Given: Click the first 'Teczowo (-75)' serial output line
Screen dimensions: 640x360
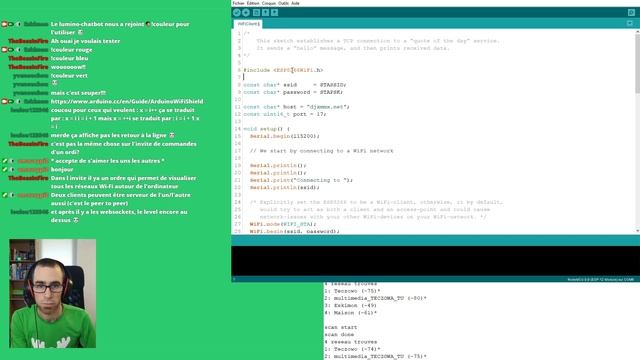Looking at the screenshot, I should click(x=353, y=291).
